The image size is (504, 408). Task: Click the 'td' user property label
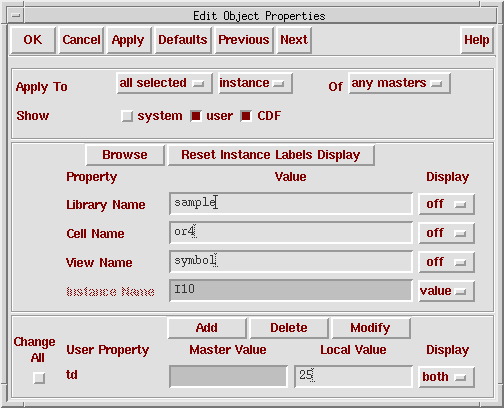[72, 375]
